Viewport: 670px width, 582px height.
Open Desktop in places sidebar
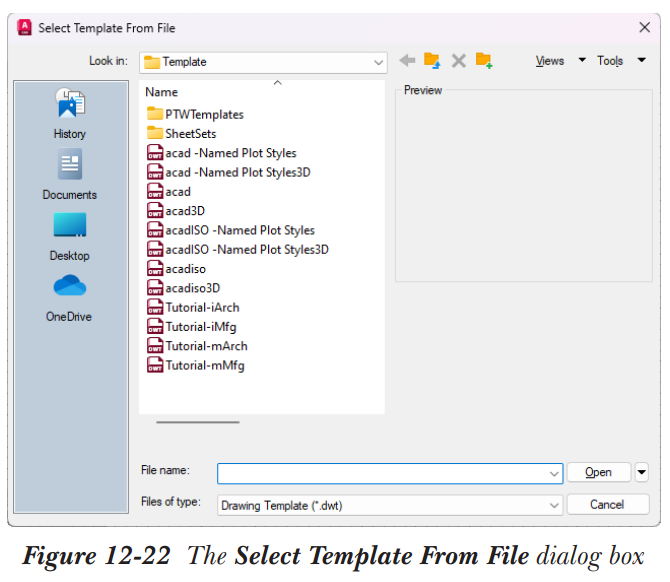click(x=70, y=237)
